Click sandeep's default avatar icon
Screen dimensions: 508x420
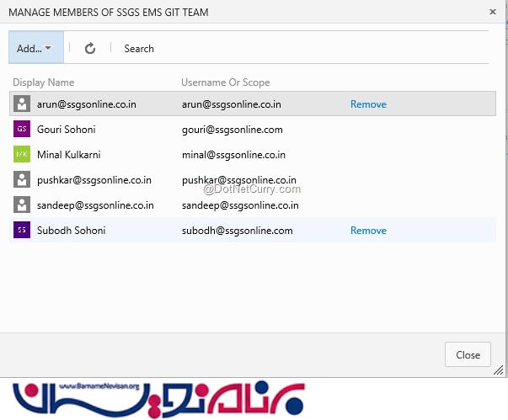point(22,205)
